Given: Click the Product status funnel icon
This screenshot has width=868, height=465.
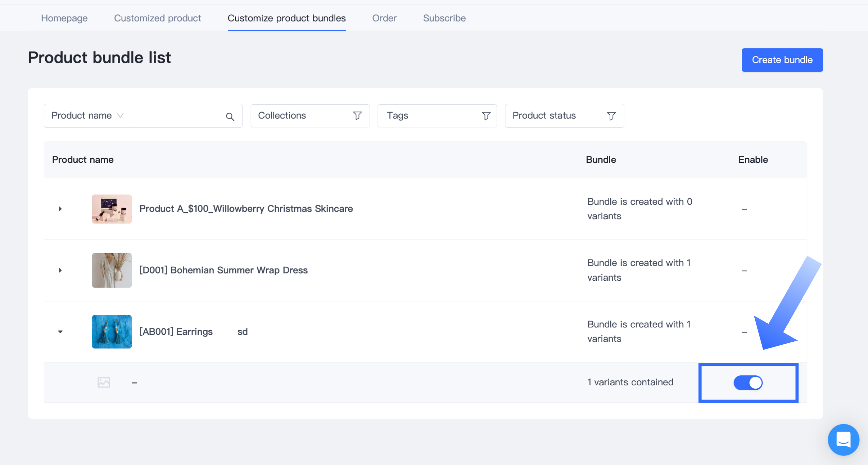Looking at the screenshot, I should click(611, 116).
